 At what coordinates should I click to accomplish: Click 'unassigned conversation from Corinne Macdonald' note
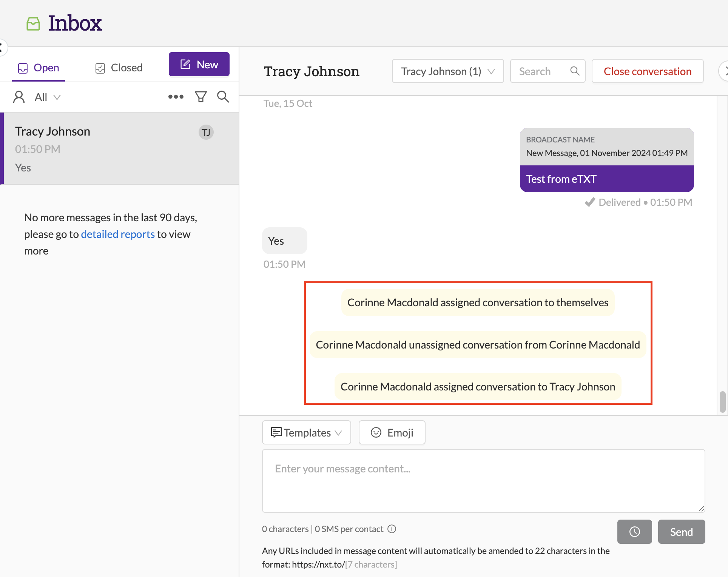tap(478, 345)
